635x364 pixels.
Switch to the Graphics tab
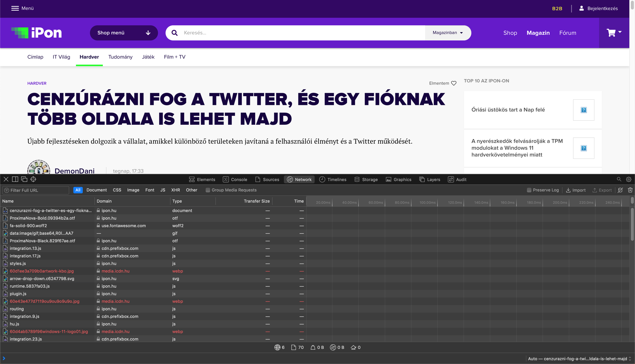pyautogui.click(x=399, y=180)
